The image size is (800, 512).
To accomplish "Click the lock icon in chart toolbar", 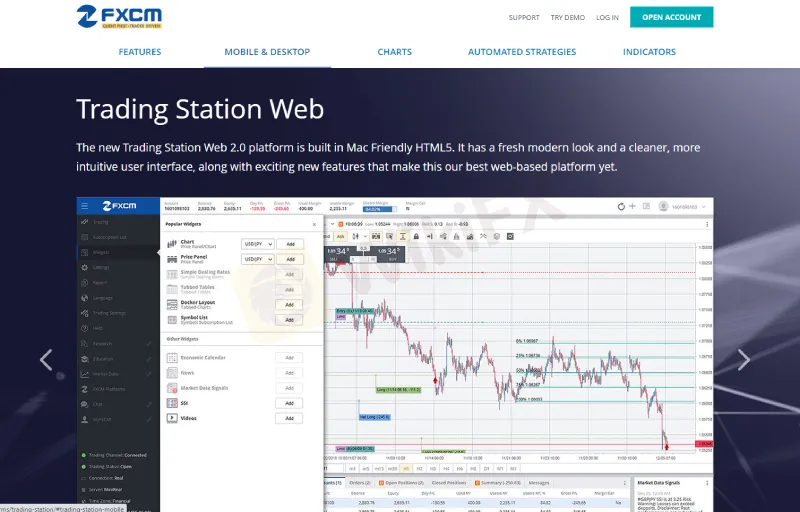I will (416, 236).
